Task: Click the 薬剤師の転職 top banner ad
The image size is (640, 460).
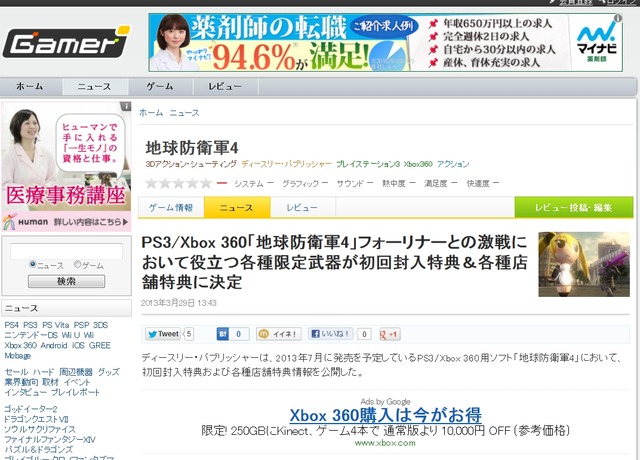Action: click(385, 42)
